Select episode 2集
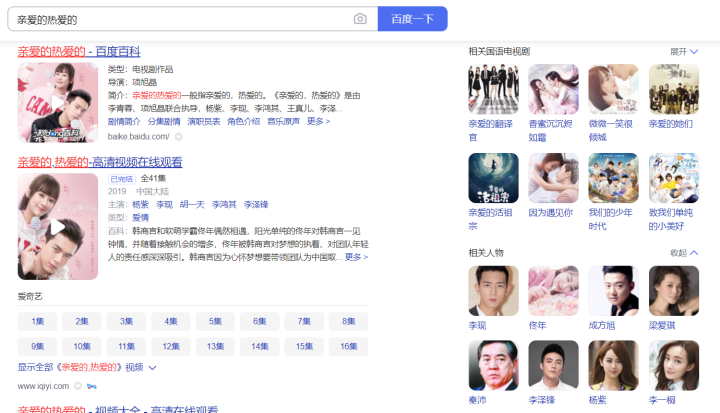 (x=82, y=322)
